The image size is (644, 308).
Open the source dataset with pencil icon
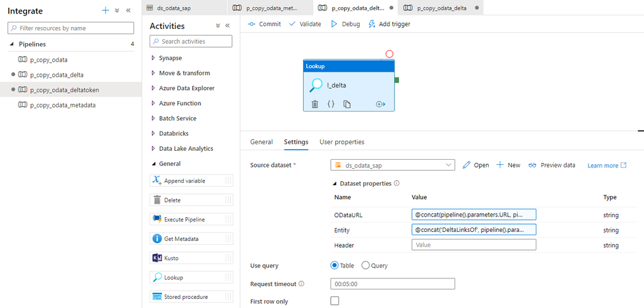[x=467, y=165]
